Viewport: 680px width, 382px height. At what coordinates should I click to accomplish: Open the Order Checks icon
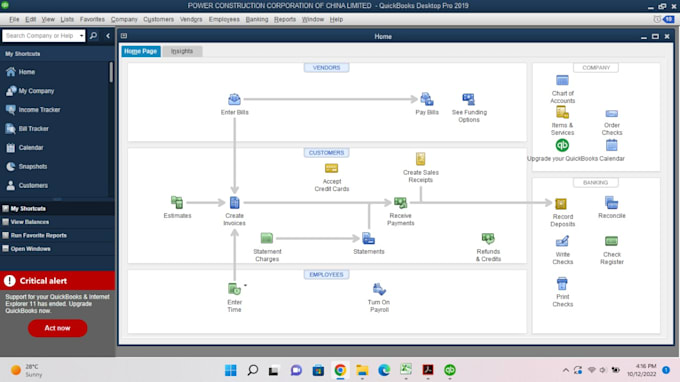pos(611,114)
